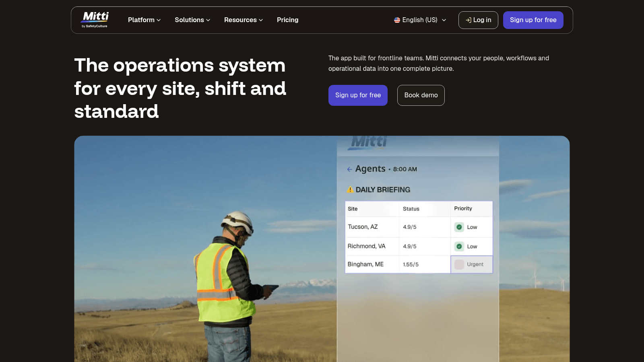Click the Log in button

pyautogui.click(x=478, y=20)
